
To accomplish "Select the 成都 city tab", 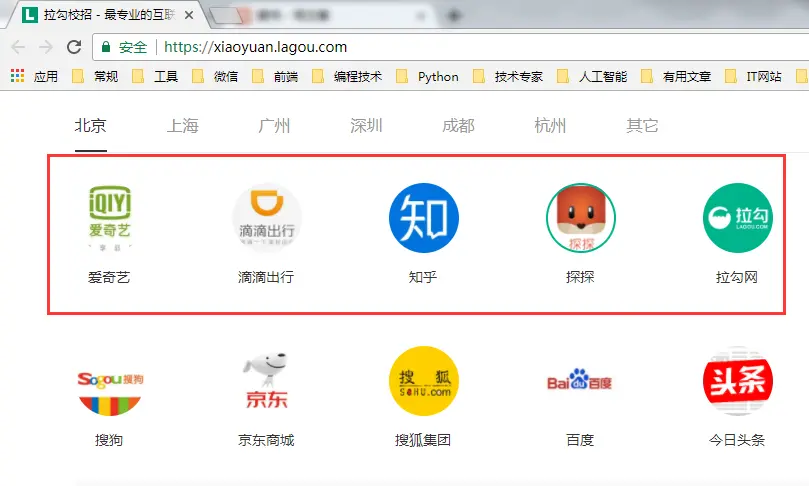I will pos(458,125).
